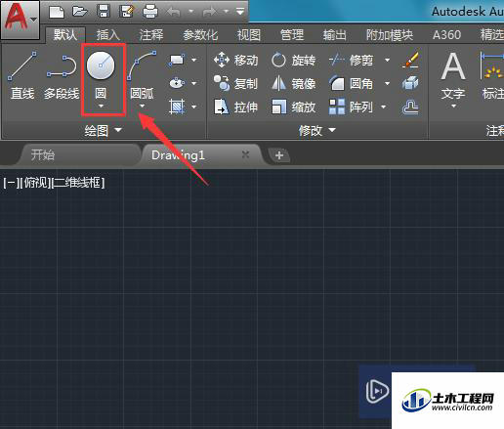Viewport: 504px width, 429px height.
Task: Switch to the Annotate (注释) ribbon tab
Action: click(151, 34)
